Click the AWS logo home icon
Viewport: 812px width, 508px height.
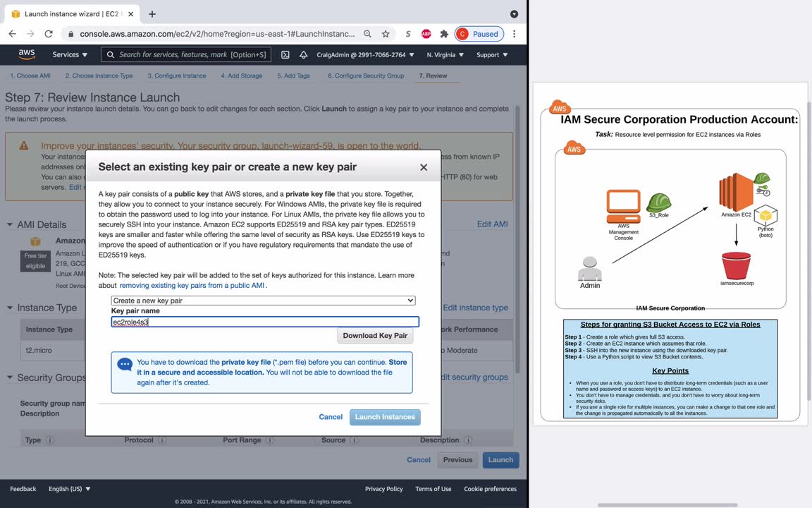pyautogui.click(x=26, y=54)
